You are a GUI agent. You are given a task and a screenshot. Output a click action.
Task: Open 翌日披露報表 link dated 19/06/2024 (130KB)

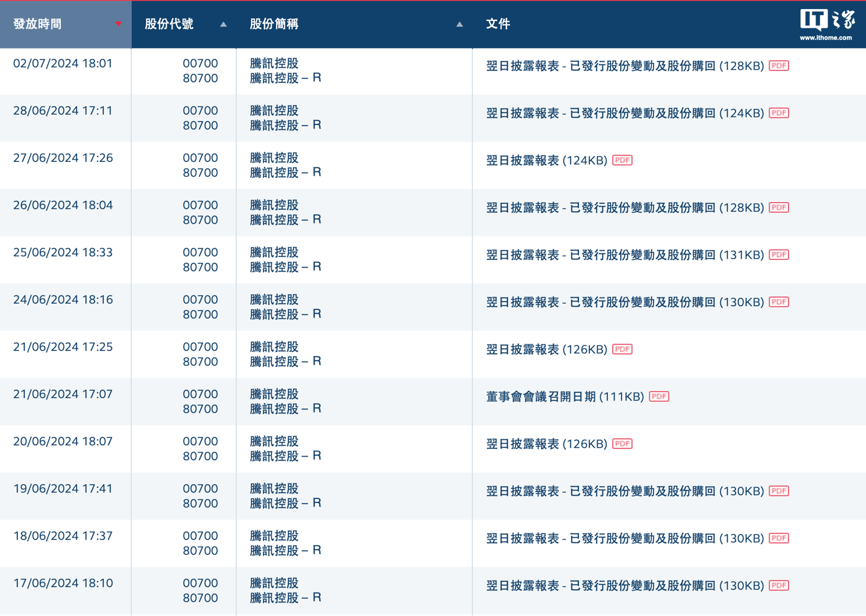[625, 491]
